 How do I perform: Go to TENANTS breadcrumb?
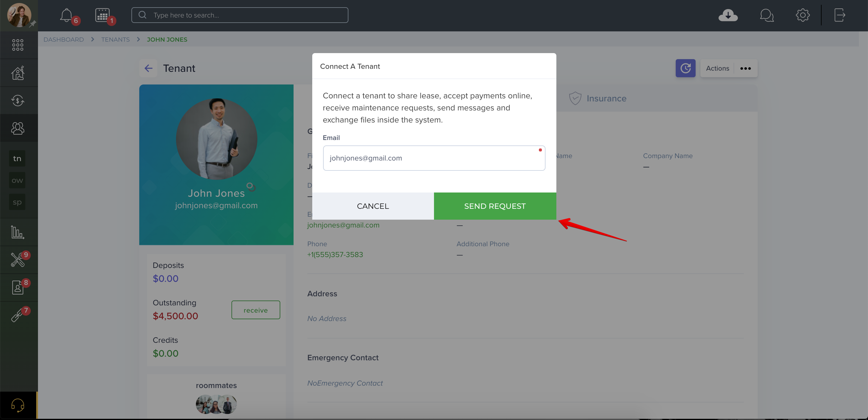[x=115, y=40]
